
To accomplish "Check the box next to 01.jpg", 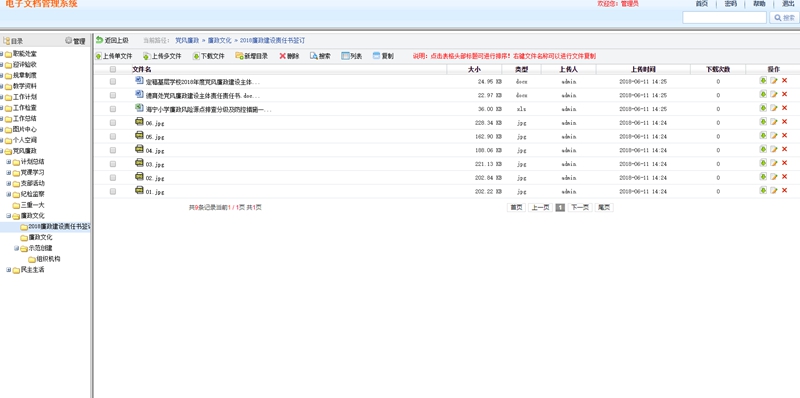I will point(113,192).
